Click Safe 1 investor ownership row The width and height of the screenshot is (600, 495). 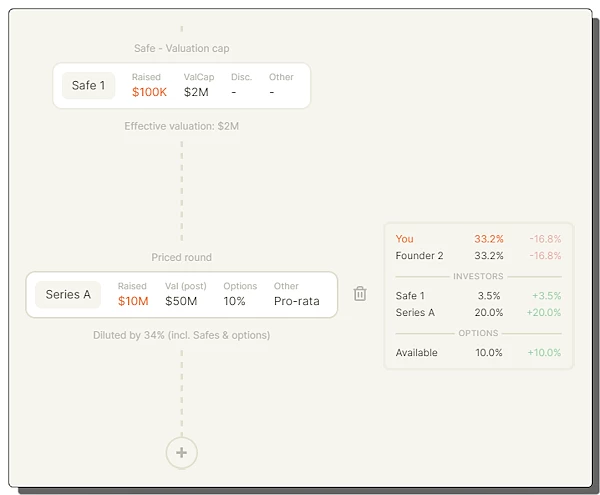click(x=478, y=296)
